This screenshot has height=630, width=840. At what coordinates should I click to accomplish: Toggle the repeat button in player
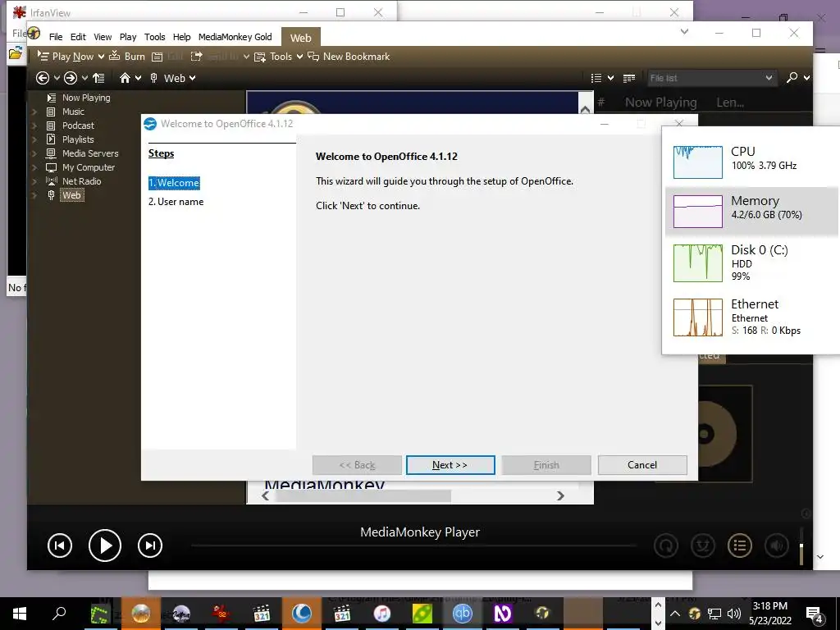click(666, 546)
